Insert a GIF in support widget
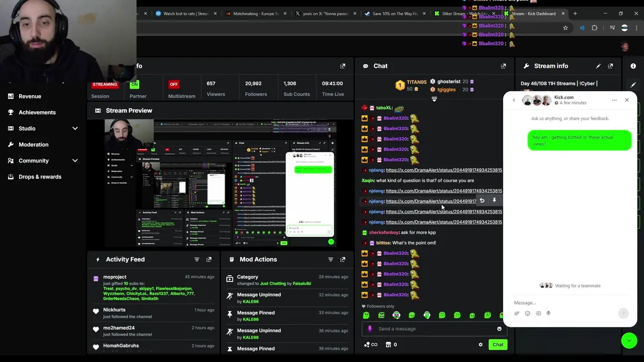The width and height of the screenshot is (644, 362). (538, 313)
